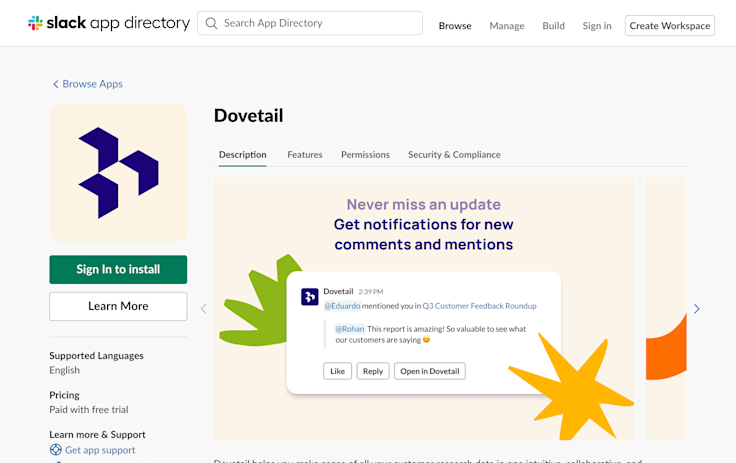Focus the Search App Directory field

[x=310, y=23]
